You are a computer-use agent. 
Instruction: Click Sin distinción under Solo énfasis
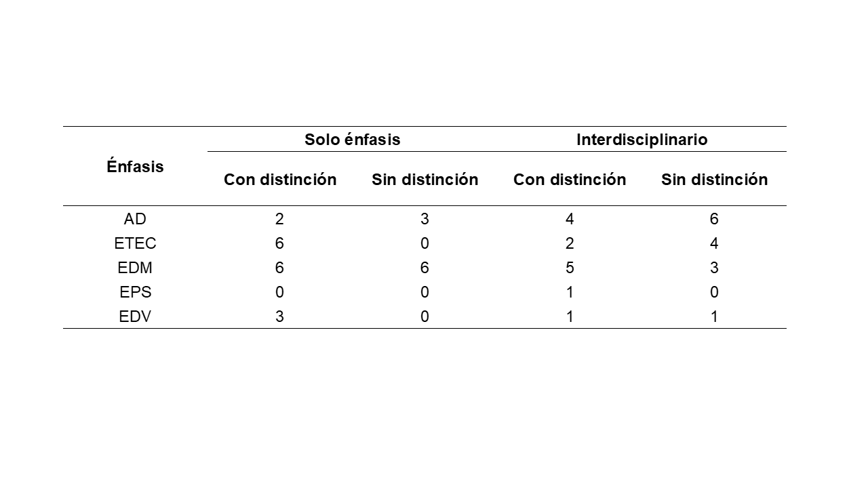tap(425, 180)
